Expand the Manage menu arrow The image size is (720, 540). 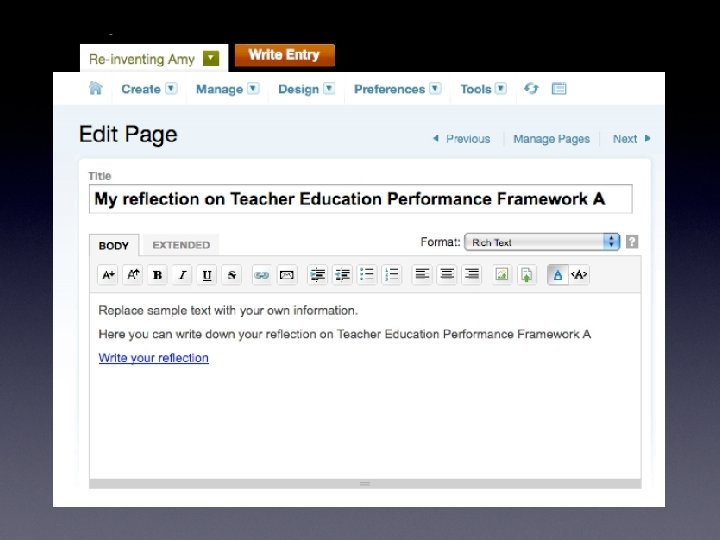pos(253,88)
